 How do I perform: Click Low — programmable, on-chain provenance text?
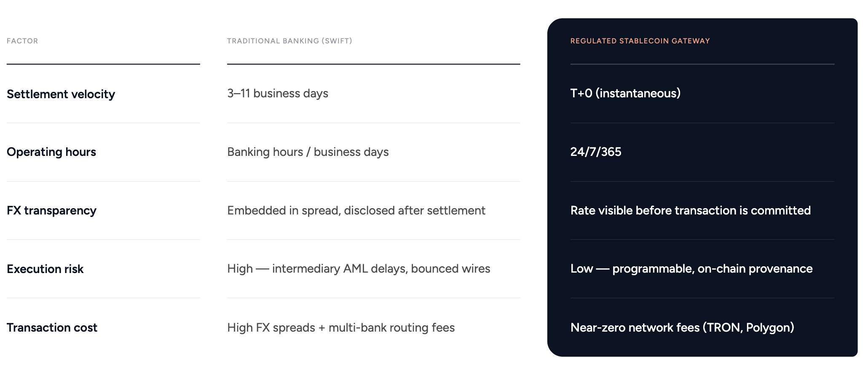pyautogui.click(x=691, y=269)
